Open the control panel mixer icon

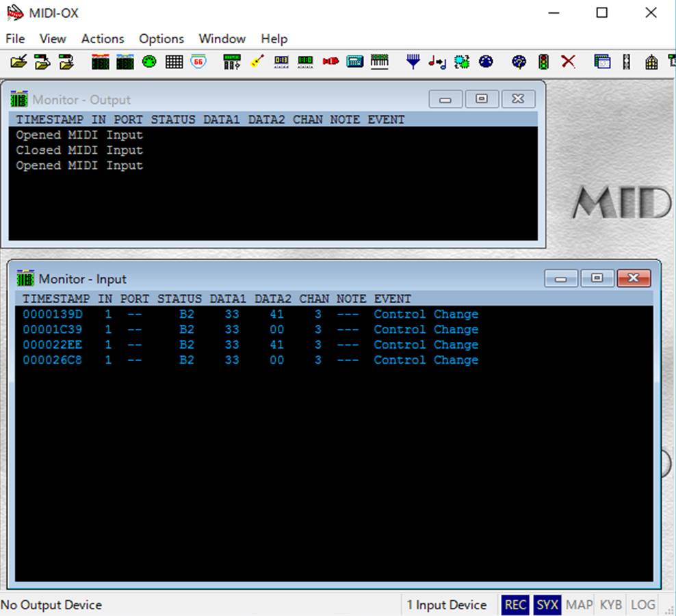pos(231,62)
